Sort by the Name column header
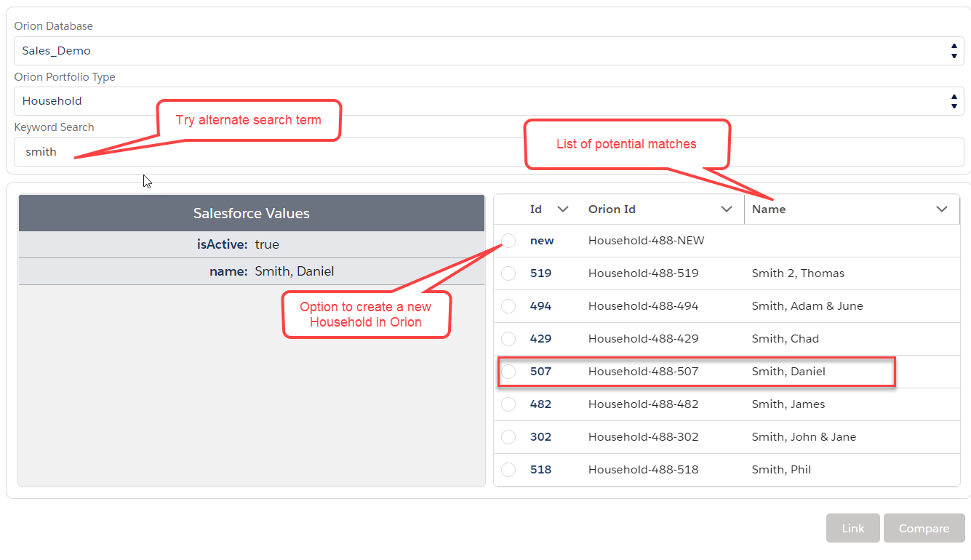971x560 pixels. click(x=769, y=209)
